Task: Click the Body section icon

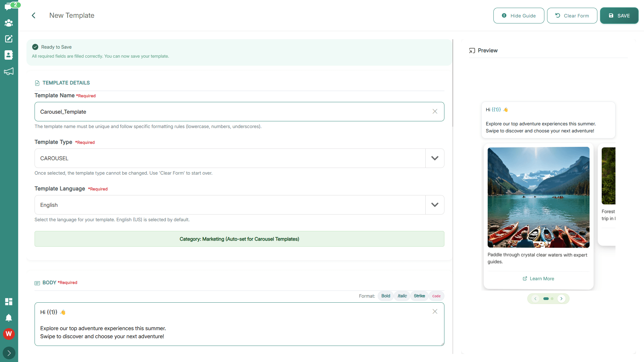Action: (37, 283)
